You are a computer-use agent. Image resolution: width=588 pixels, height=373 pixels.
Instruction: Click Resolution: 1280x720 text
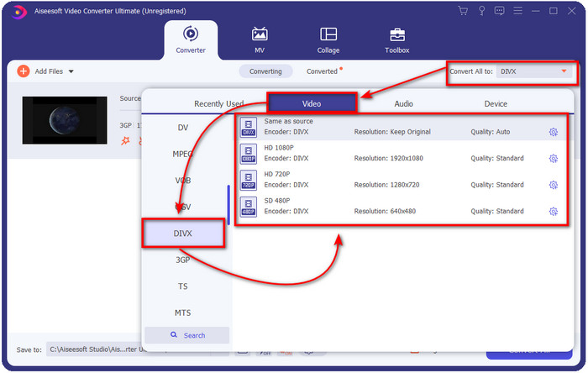[386, 185]
